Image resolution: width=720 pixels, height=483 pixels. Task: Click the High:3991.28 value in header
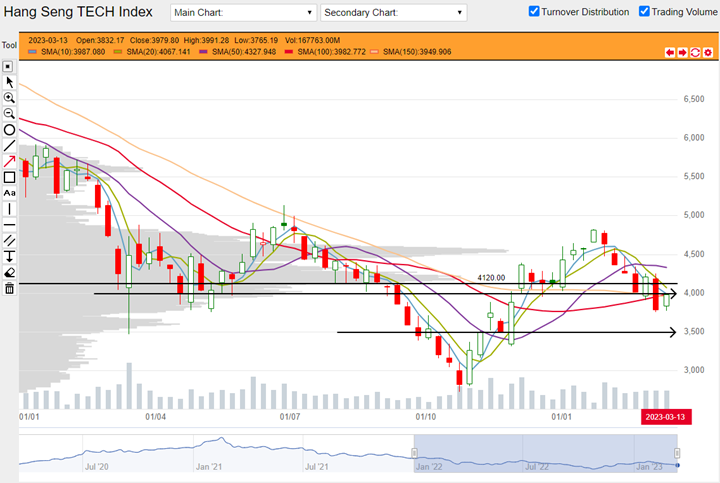pos(206,40)
